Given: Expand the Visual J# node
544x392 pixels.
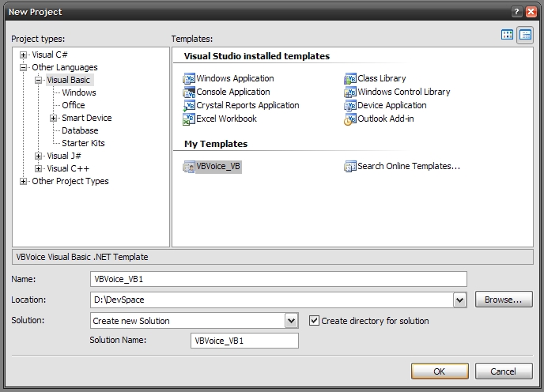Looking at the screenshot, I should click(39, 156).
